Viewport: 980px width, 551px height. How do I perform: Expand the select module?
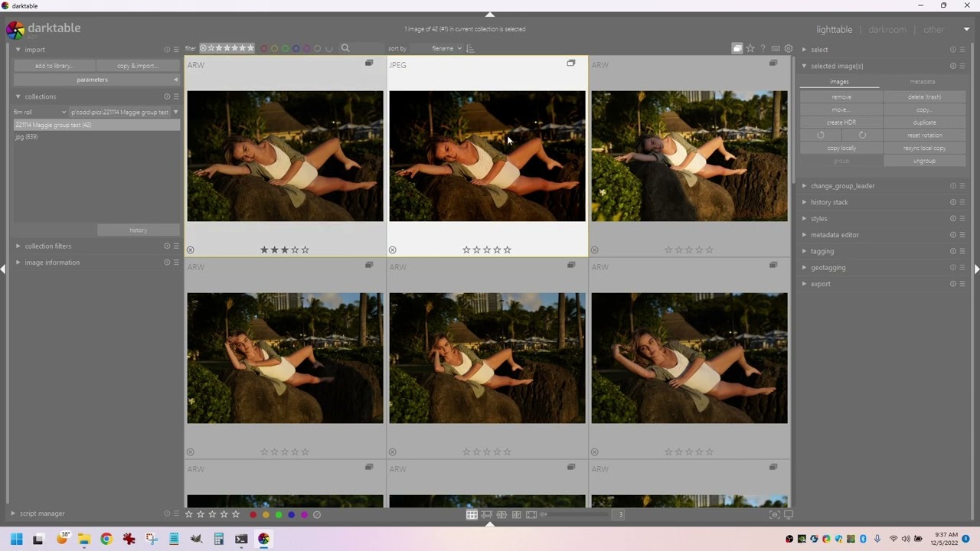pyautogui.click(x=805, y=50)
